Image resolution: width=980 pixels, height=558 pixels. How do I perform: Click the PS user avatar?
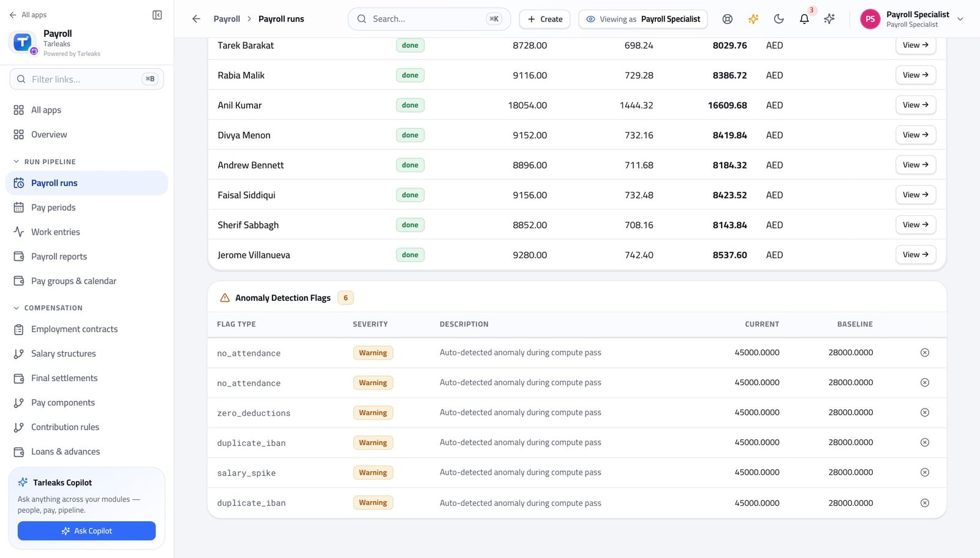pos(870,19)
